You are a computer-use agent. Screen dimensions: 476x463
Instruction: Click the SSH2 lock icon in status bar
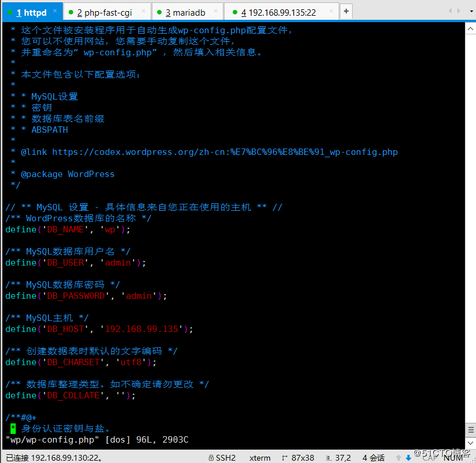(210, 458)
